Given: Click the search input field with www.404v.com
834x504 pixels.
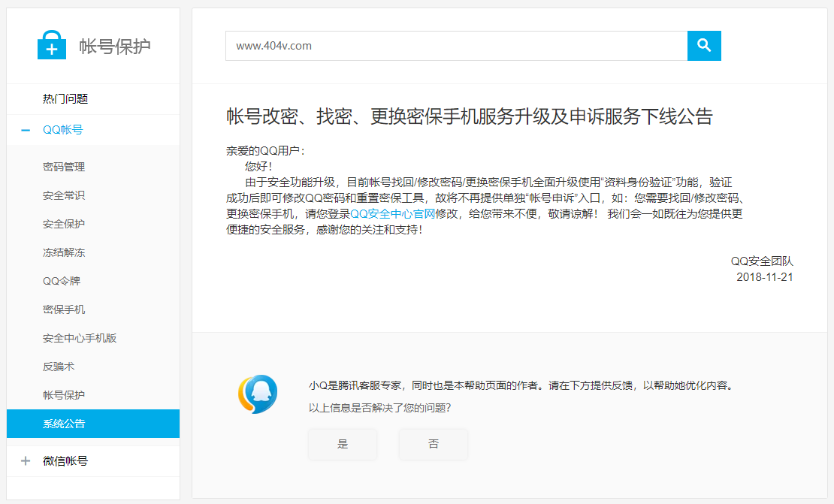Looking at the screenshot, I should pos(456,46).
